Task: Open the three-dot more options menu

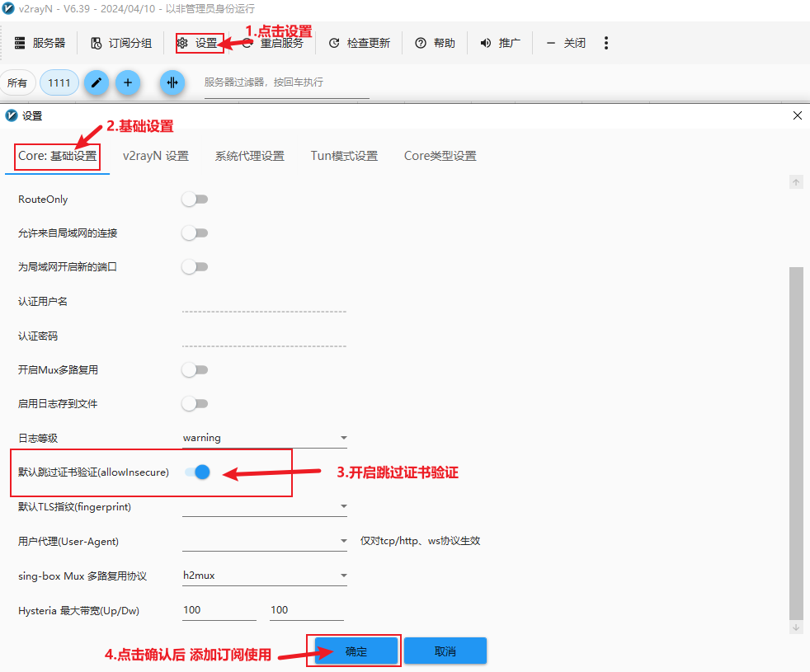Action: (606, 43)
